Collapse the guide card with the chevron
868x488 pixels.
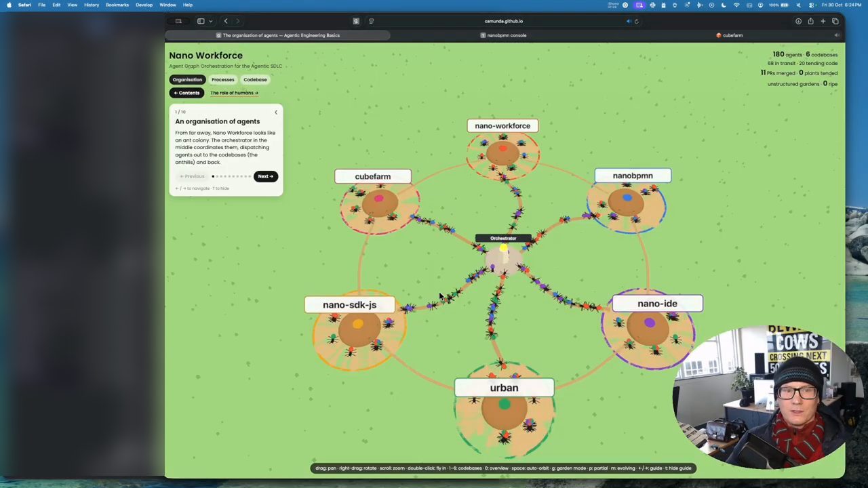click(276, 113)
